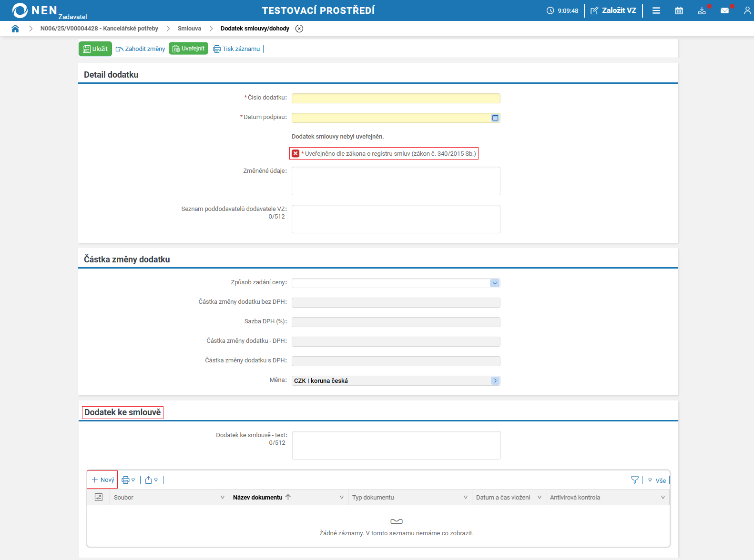Open Typ dokumentu column filter arrow

pyautogui.click(x=466, y=497)
